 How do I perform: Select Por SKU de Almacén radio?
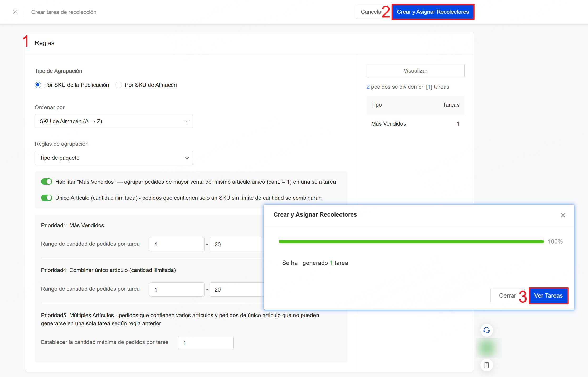tap(119, 85)
